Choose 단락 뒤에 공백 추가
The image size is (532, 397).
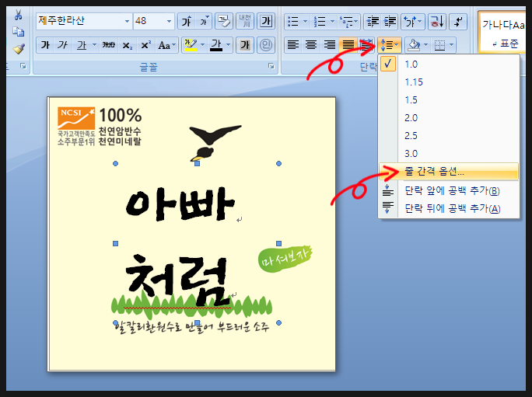449,208
